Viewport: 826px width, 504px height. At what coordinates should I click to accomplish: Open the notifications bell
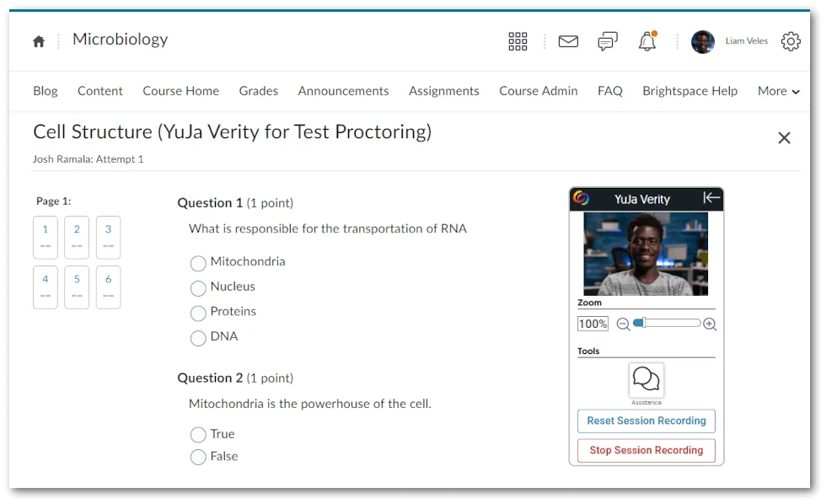pos(646,40)
